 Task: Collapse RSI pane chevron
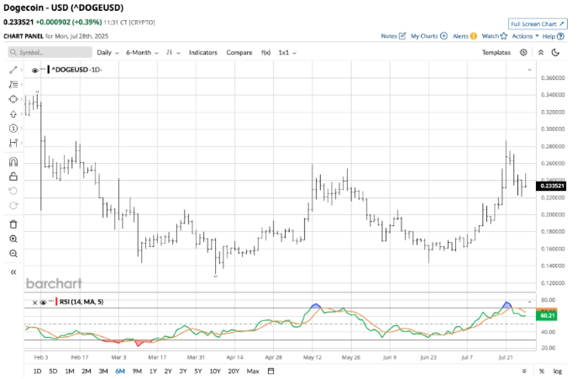[529, 302]
